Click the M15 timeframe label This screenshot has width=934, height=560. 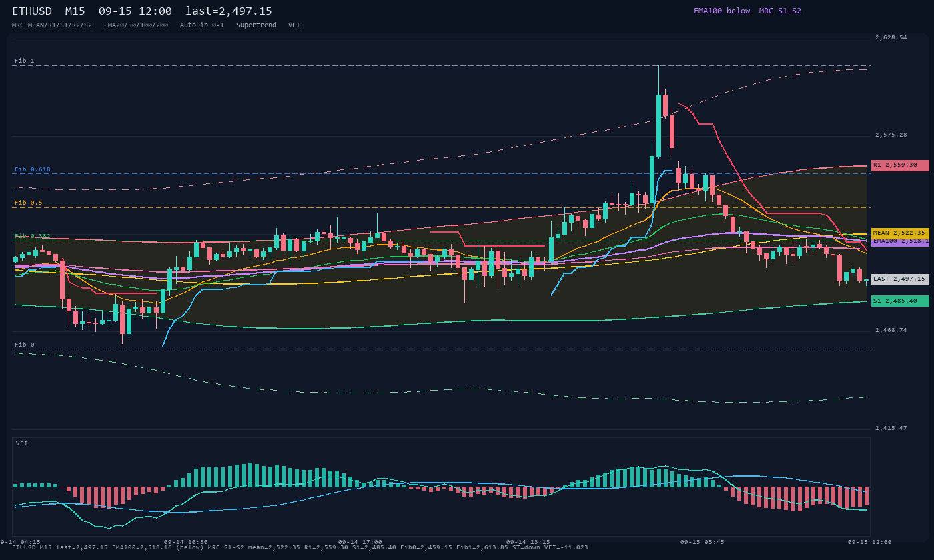pyautogui.click(x=75, y=11)
